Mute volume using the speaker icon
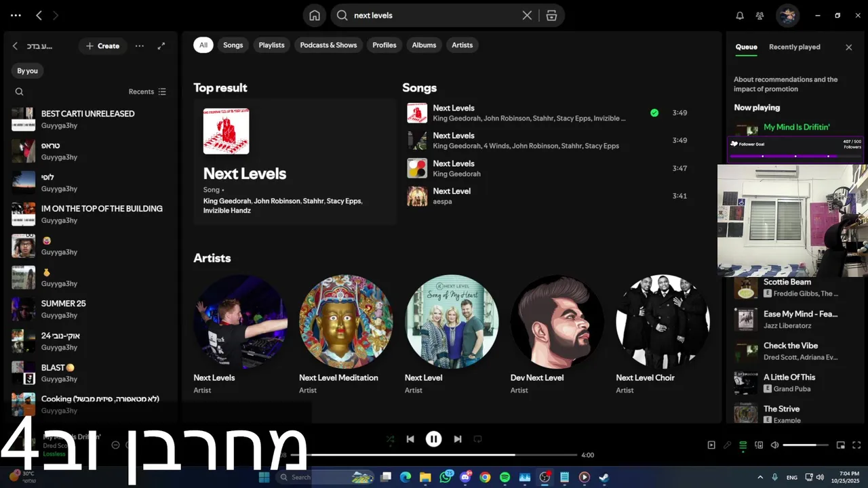The height and width of the screenshot is (488, 868). tap(774, 445)
